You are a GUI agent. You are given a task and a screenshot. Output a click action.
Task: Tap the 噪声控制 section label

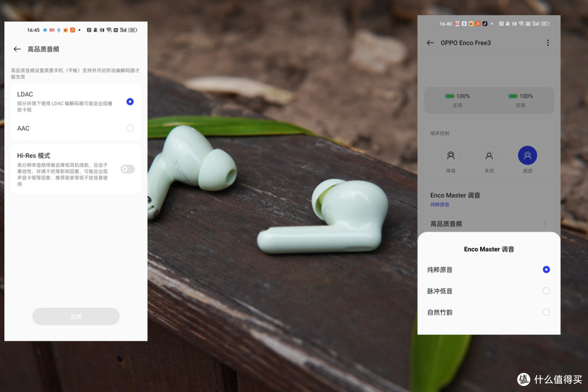[439, 133]
